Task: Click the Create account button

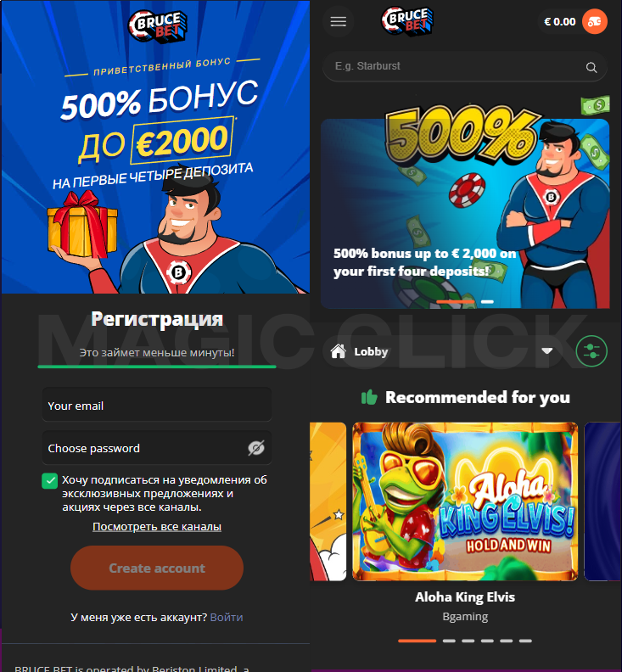Action: click(157, 568)
